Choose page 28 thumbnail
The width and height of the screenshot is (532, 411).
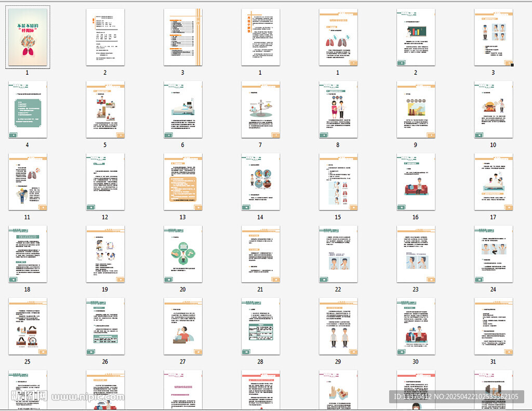point(261,326)
